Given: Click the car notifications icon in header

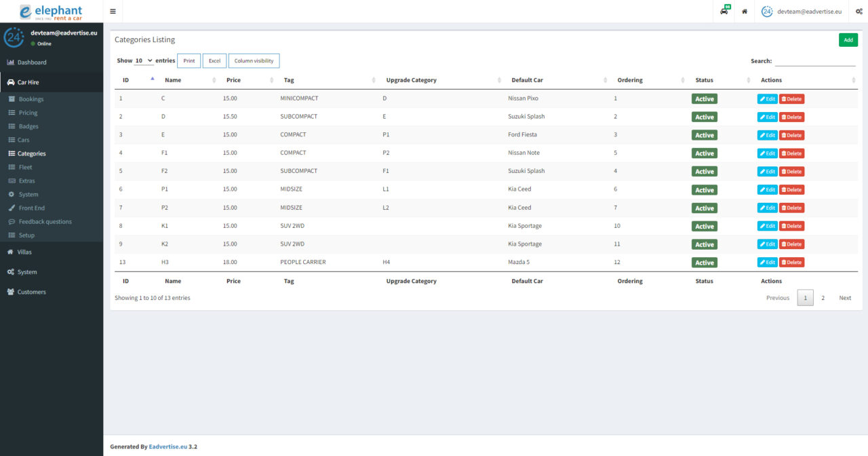Looking at the screenshot, I should (724, 12).
